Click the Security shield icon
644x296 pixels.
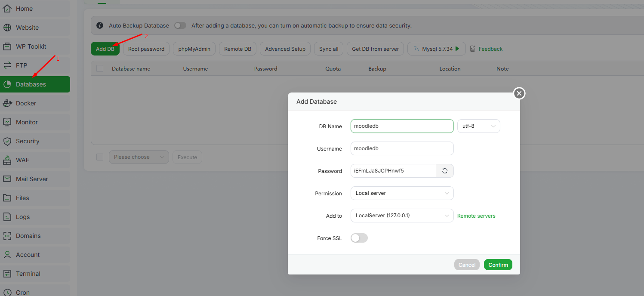(7, 141)
